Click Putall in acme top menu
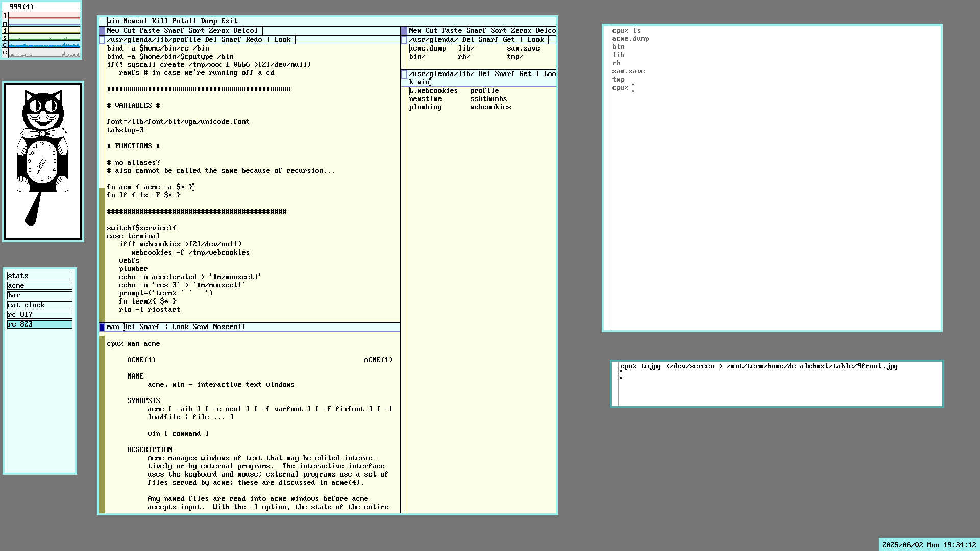Image resolution: width=980 pixels, height=551 pixels. pyautogui.click(x=184, y=21)
